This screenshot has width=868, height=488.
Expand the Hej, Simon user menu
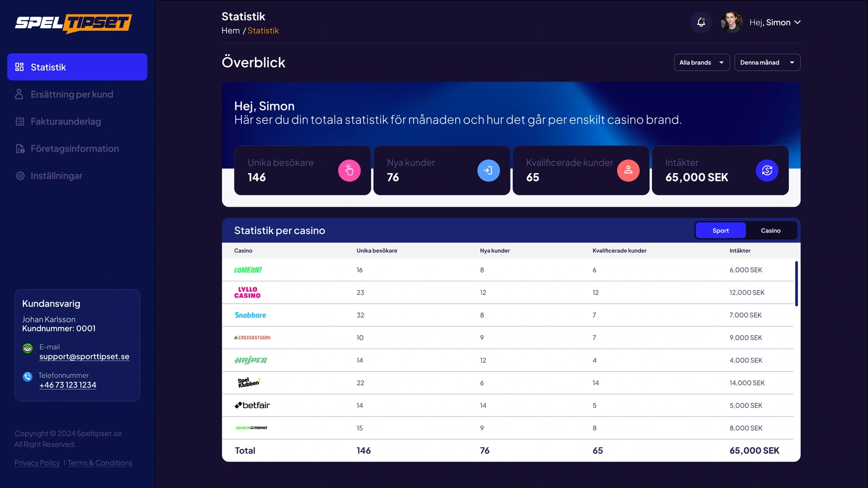(x=775, y=22)
